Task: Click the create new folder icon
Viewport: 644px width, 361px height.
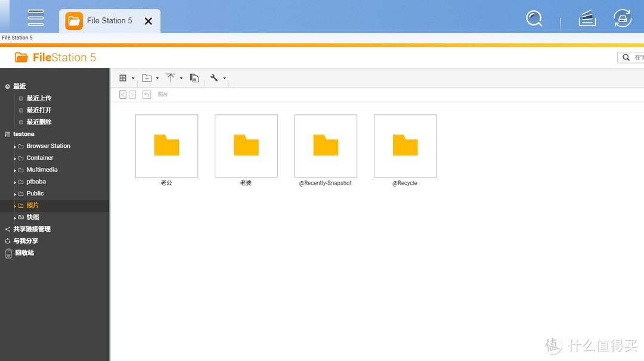Action: point(147,78)
